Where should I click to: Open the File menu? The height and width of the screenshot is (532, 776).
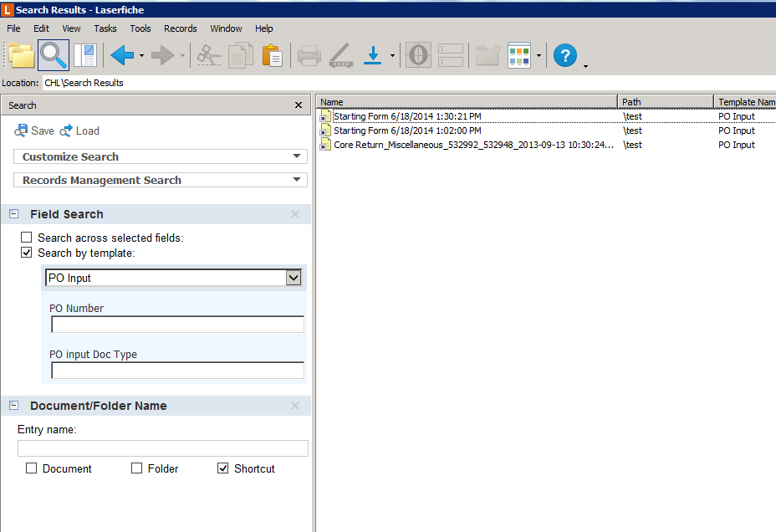tap(13, 28)
